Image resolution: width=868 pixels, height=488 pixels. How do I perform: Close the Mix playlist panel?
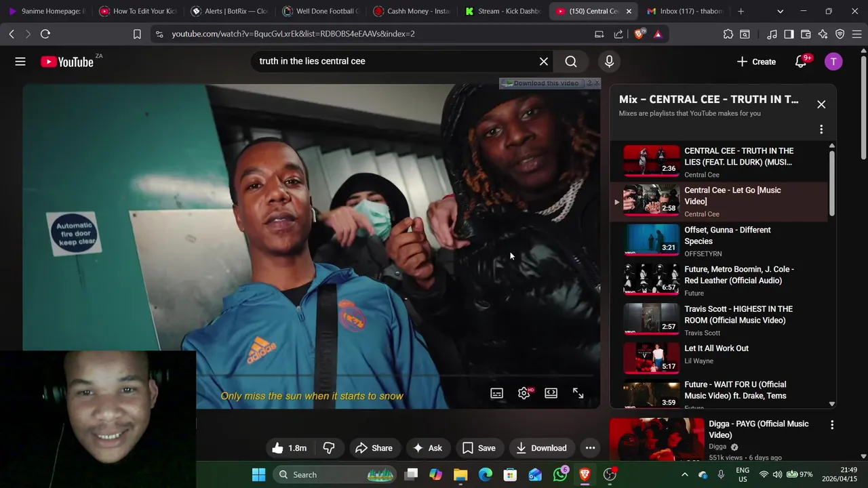(x=821, y=104)
